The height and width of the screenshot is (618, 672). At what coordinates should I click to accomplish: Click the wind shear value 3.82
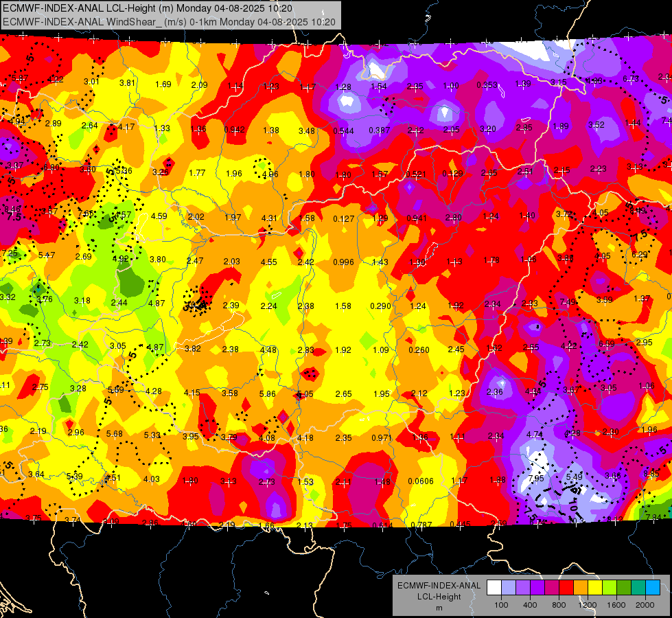click(x=192, y=349)
